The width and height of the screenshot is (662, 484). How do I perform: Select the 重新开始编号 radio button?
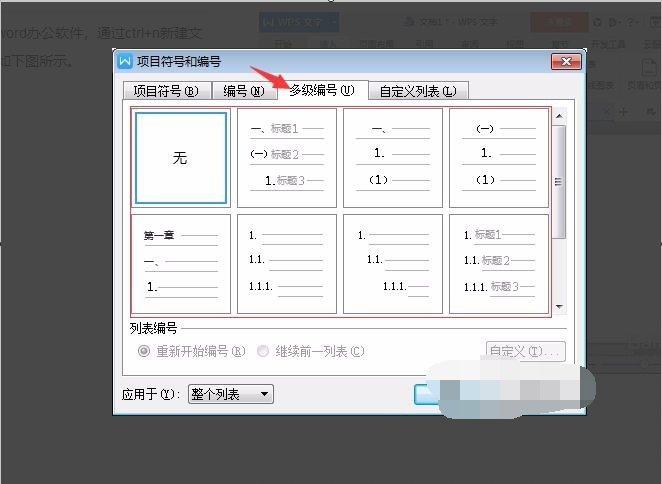click(144, 351)
